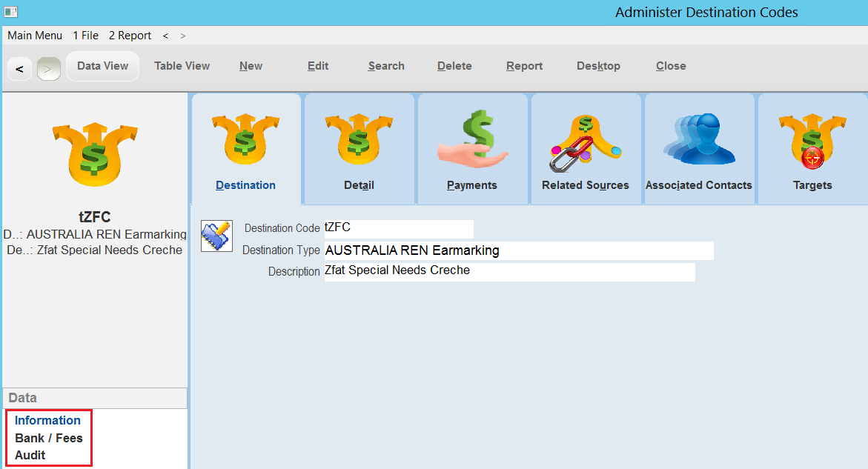This screenshot has width=868, height=469.
Task: Open the 1 File menu
Action: [x=86, y=36]
